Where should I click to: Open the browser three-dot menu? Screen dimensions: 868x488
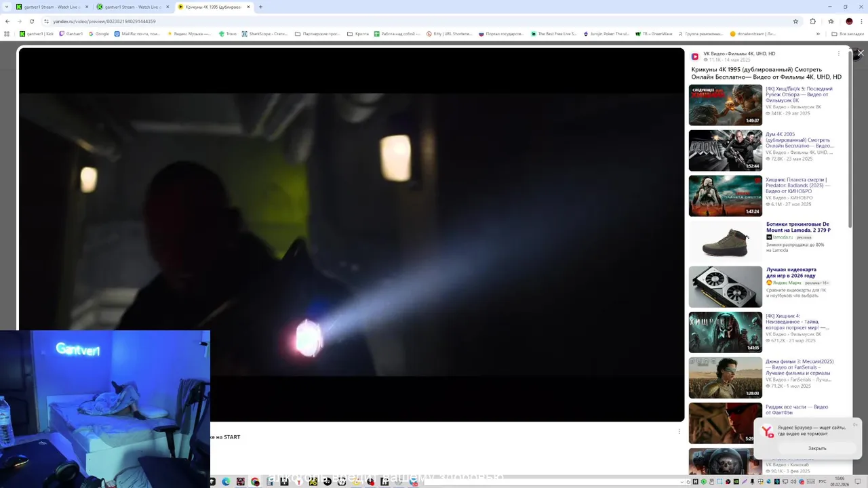861,21
